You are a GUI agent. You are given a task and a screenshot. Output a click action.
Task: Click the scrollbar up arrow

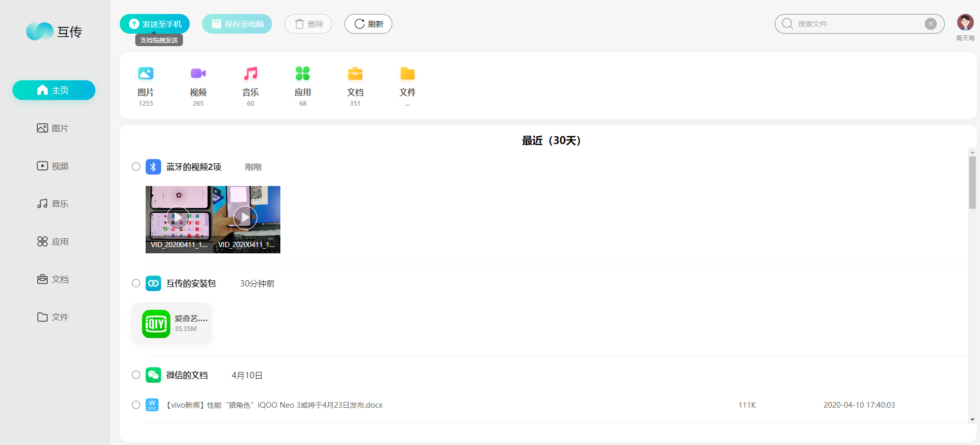(972, 152)
